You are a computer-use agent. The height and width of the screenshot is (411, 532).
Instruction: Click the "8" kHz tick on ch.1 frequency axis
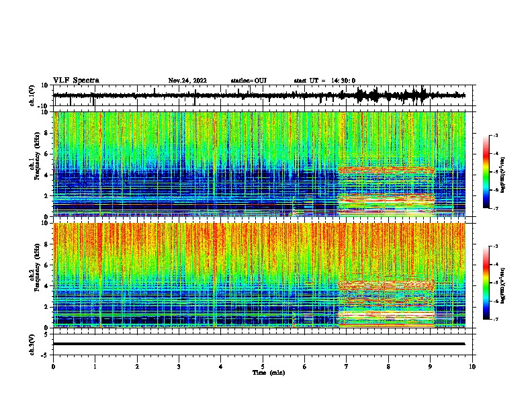pyautogui.click(x=46, y=133)
